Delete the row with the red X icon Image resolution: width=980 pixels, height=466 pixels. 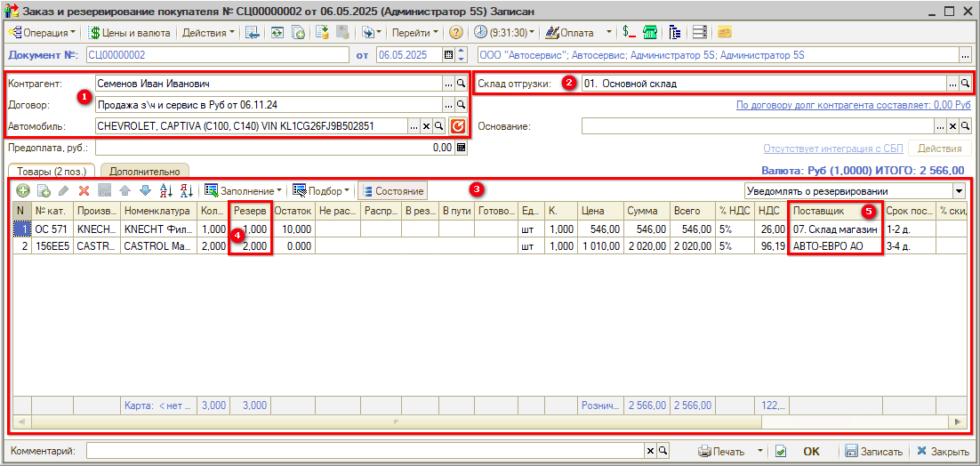[x=84, y=190]
